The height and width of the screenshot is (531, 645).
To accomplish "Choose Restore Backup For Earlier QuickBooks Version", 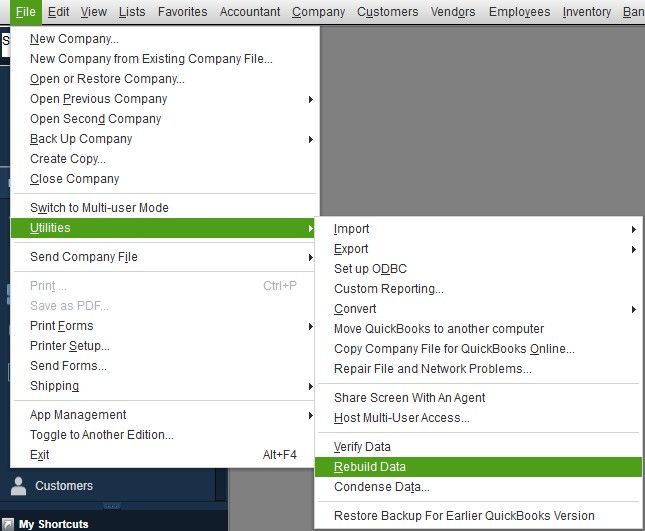I will tap(464, 516).
